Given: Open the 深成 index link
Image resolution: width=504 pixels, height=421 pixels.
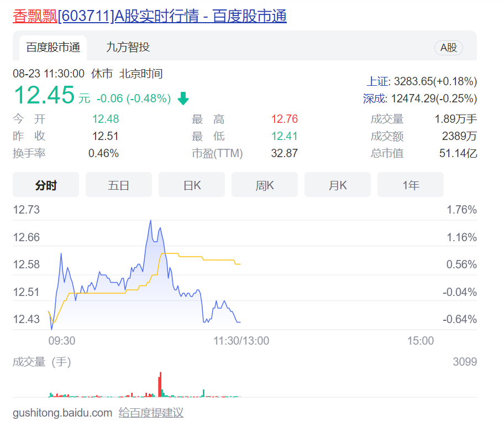Looking at the screenshot, I should pos(374,98).
